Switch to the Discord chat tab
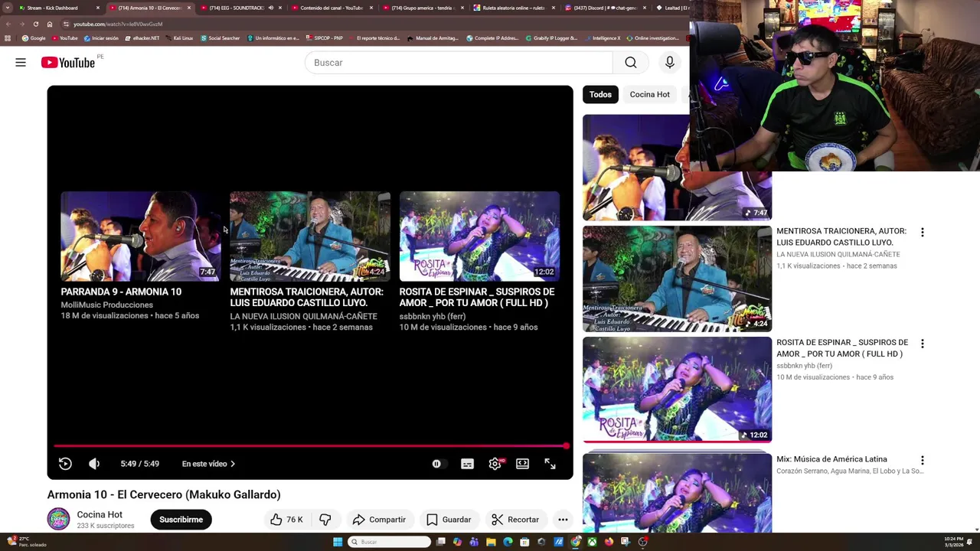The width and height of the screenshot is (980, 551). click(604, 8)
